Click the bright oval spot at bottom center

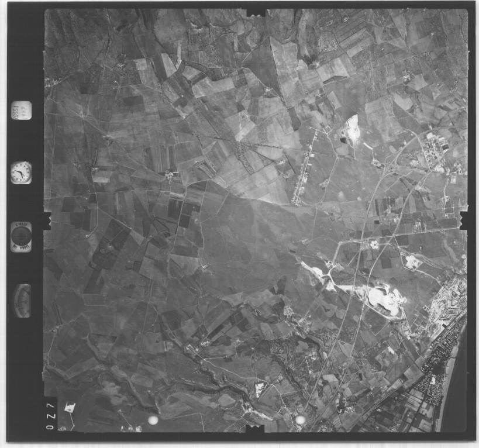coord(300,420)
